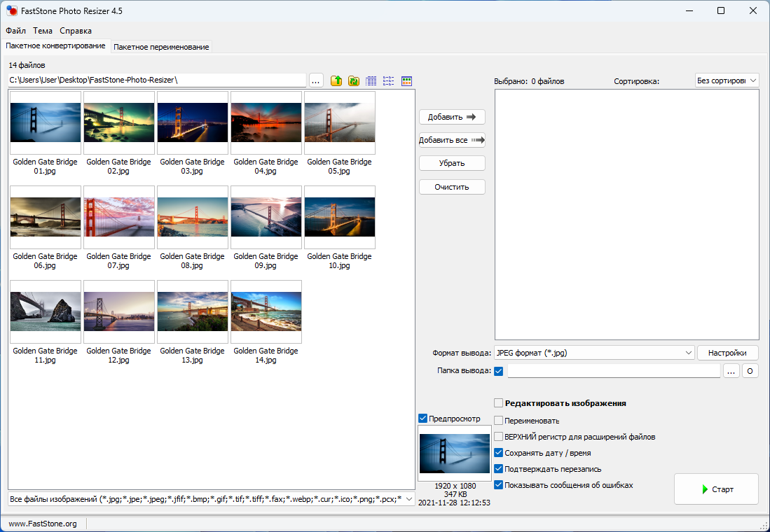Select Golden Gate Bridge 07.jpg thumbnail
Screen dimensions: 770x532
coord(119,217)
